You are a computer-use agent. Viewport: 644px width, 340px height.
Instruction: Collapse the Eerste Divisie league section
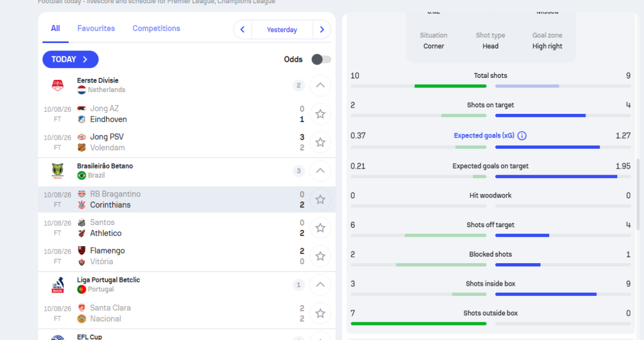click(x=320, y=85)
